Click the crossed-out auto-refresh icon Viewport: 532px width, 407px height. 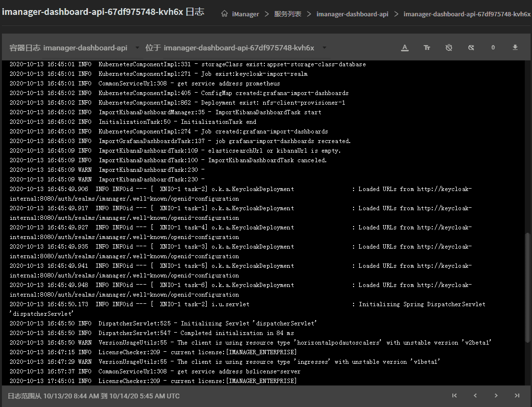[471, 48]
